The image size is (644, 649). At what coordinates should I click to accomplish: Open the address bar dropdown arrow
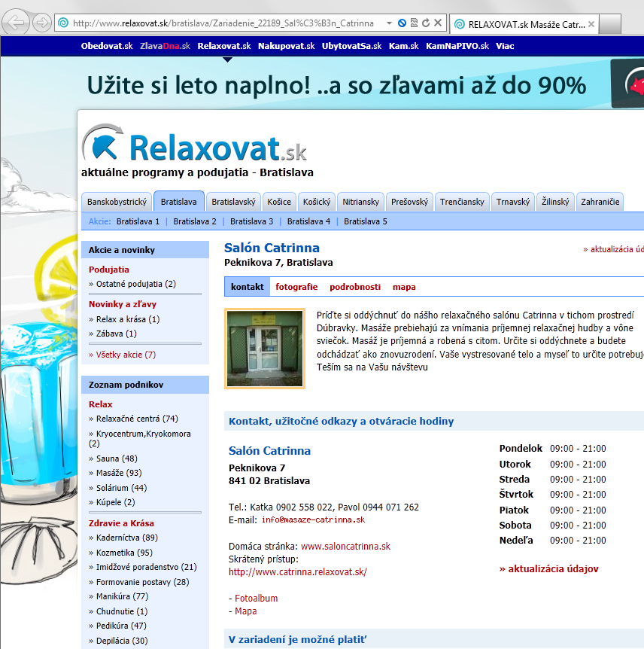pyautogui.click(x=389, y=23)
